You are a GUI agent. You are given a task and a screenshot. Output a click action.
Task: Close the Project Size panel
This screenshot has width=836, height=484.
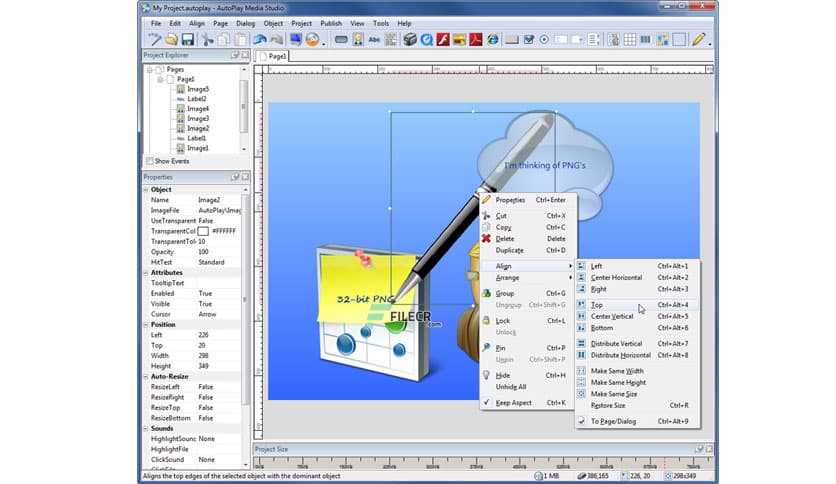point(709,449)
